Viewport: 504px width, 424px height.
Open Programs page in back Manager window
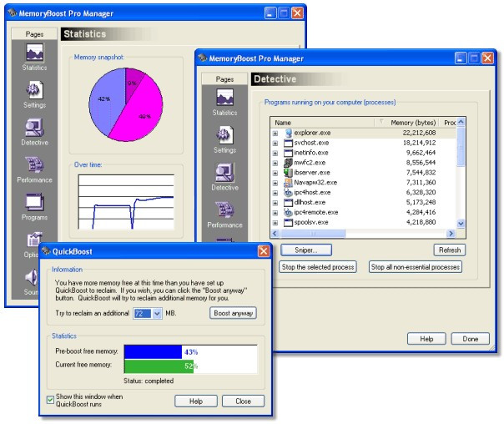(x=34, y=207)
